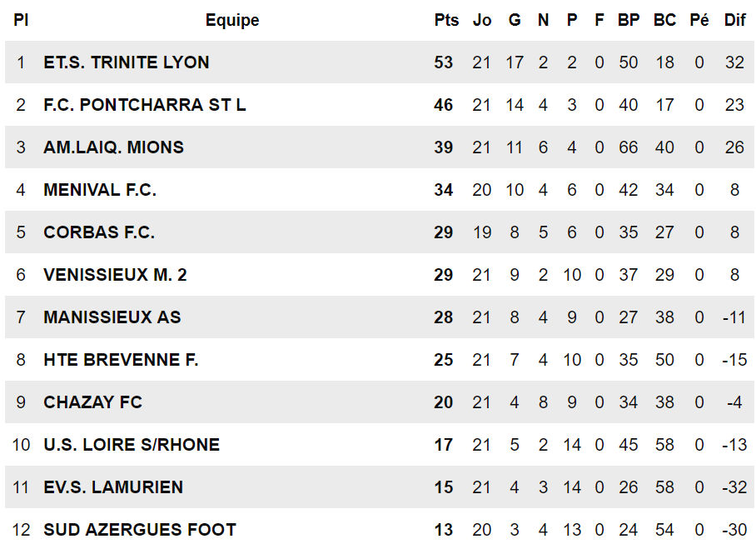Open the F.C. PONTCHARRA ST L team
Screen dimensions: 756x549
145,105
